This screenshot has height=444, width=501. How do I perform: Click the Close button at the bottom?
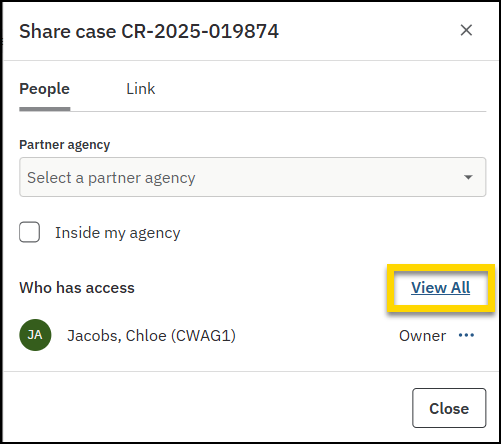coord(449,408)
